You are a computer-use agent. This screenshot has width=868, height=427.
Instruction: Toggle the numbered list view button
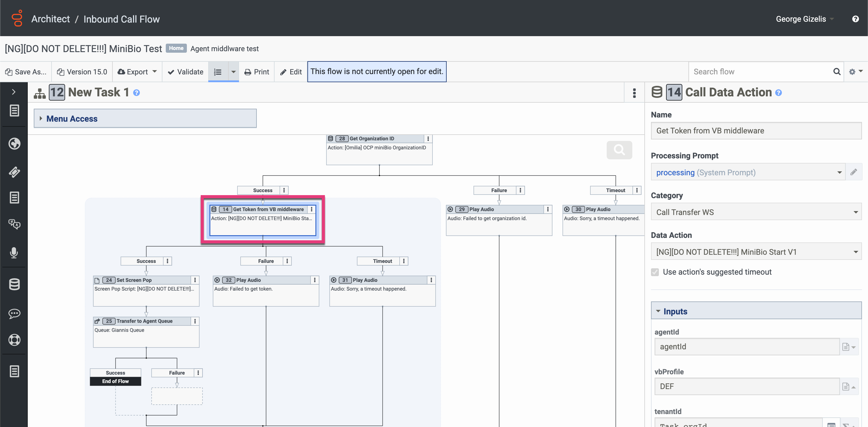(218, 72)
